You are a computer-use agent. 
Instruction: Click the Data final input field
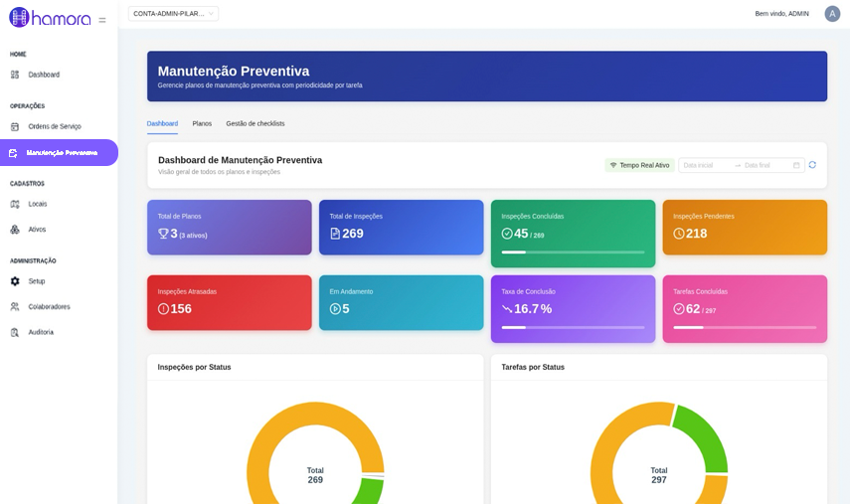tap(765, 165)
